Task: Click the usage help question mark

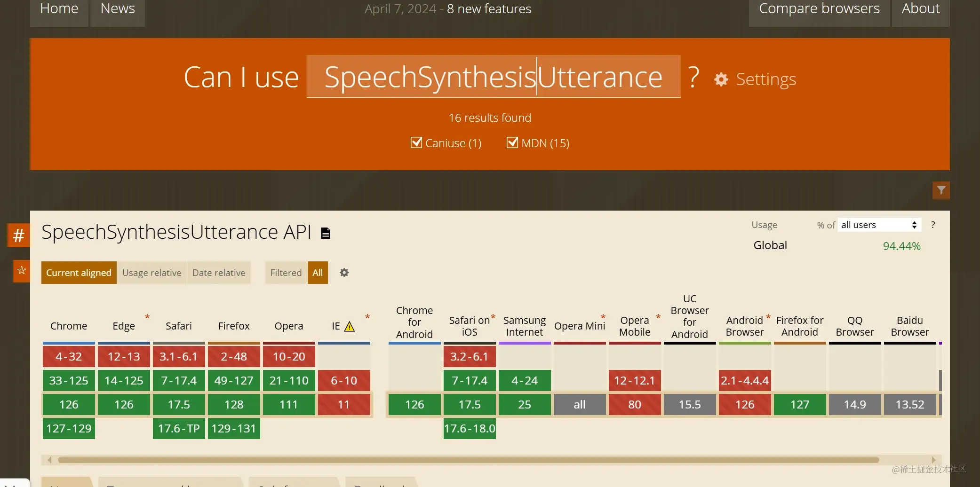Action: pos(933,225)
